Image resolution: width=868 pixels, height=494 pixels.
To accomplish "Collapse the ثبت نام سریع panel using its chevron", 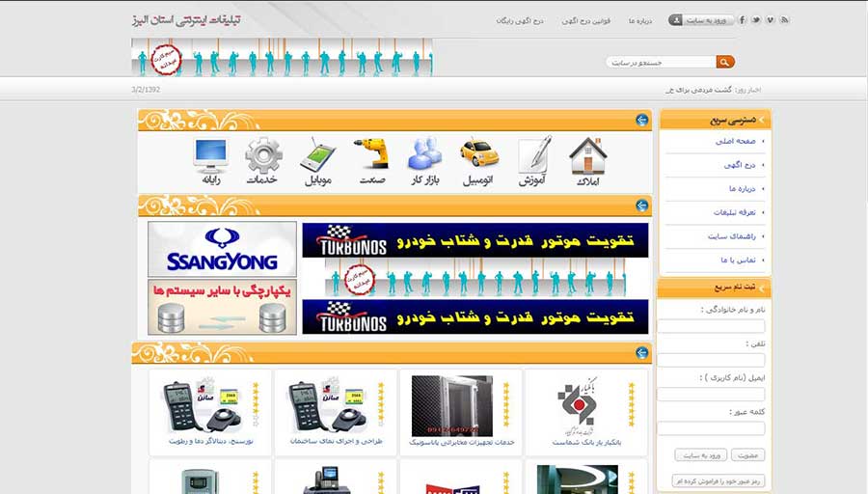I will coord(762,288).
